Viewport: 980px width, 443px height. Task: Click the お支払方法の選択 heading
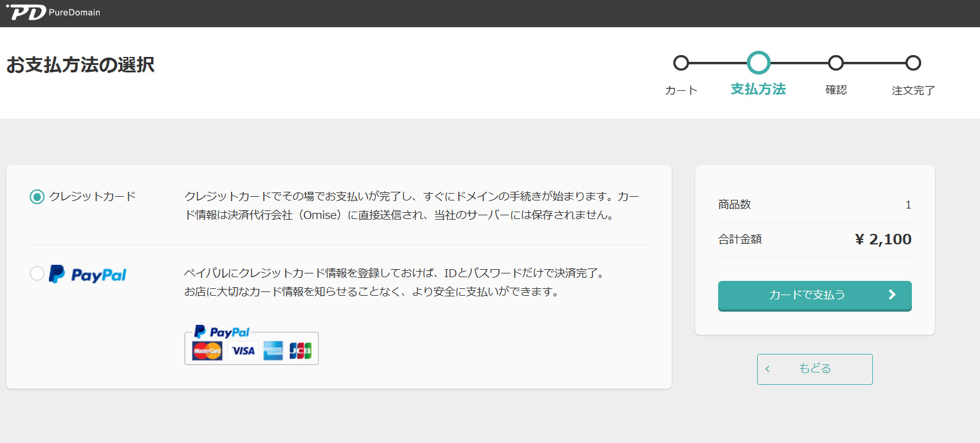click(80, 65)
